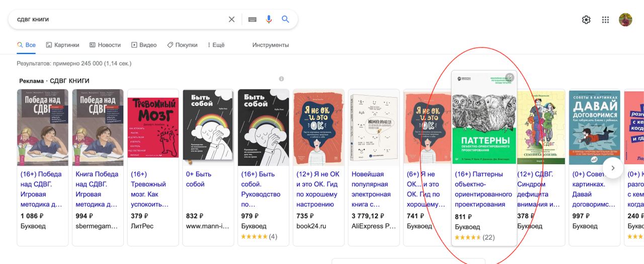Screen dimensions: 644x264
Task: Switch to the Картинки tab
Action: pyautogui.click(x=62, y=45)
